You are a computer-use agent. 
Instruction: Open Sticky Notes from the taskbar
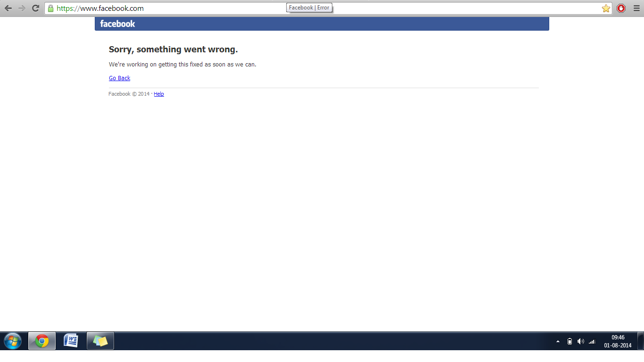click(100, 341)
